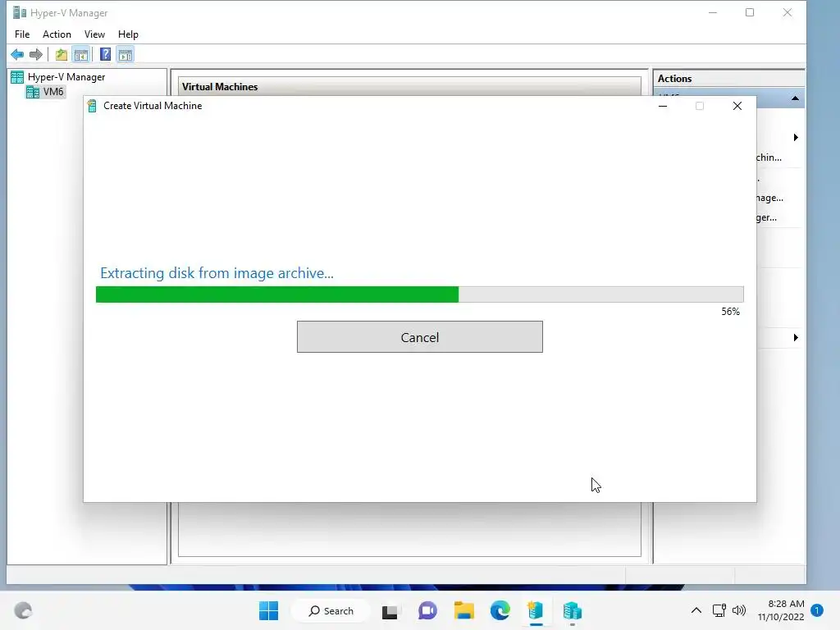
Task: Click the taskbar Search box
Action: click(331, 610)
